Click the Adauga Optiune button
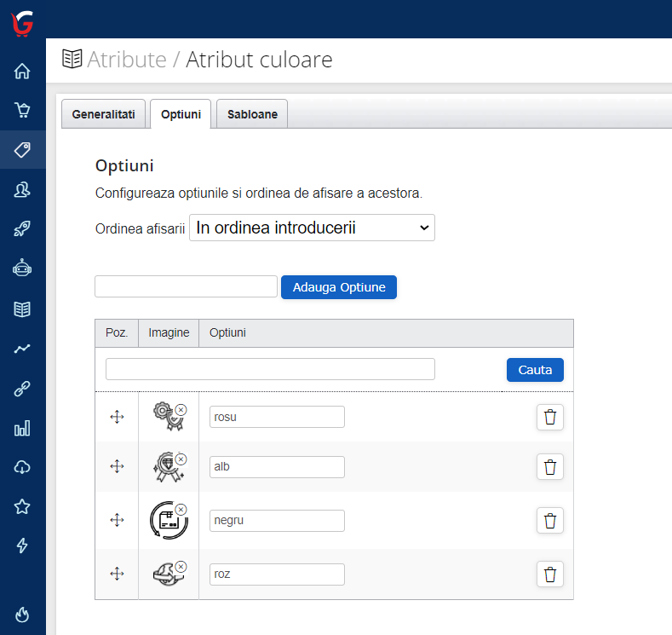 [x=339, y=287]
